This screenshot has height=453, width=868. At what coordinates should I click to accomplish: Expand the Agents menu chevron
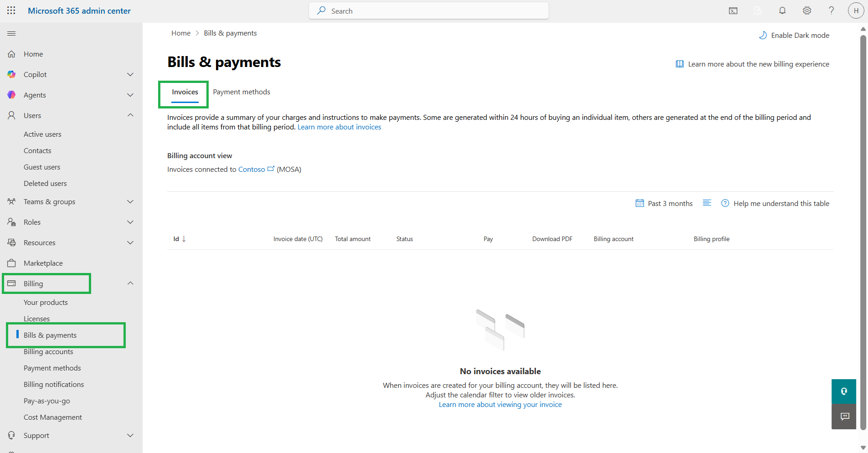(130, 95)
